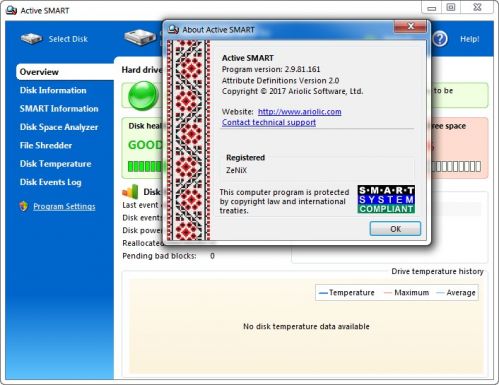Click the Program Settings shield icon
Image resolution: width=499 pixels, height=385 pixels.
[24, 206]
